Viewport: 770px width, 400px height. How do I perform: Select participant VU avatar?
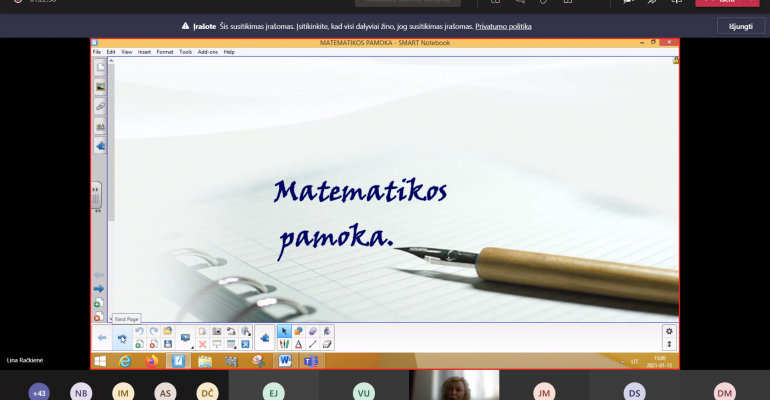pyautogui.click(x=363, y=393)
